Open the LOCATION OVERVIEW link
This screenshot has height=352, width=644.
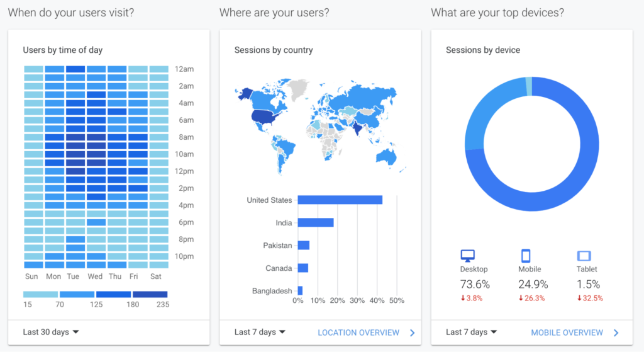coord(358,332)
